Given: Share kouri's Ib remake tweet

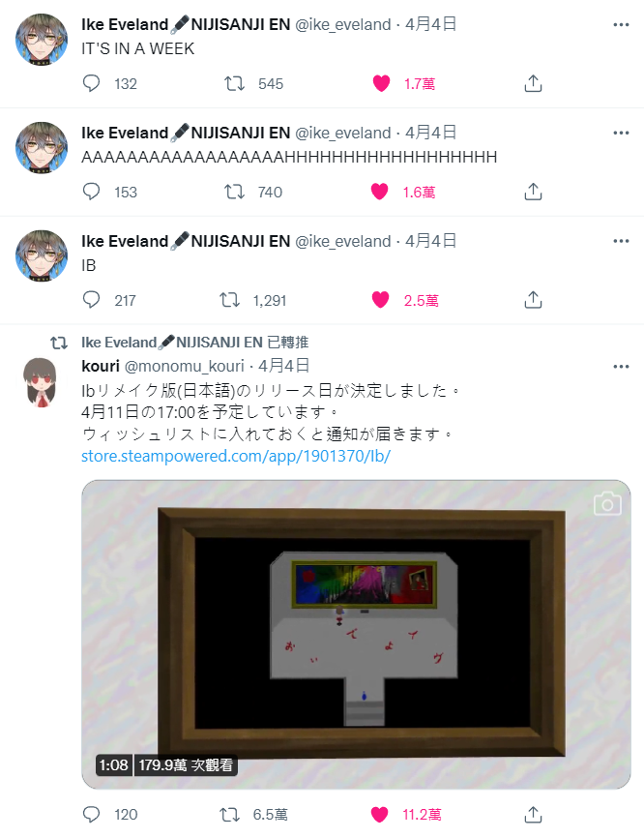Looking at the screenshot, I should (x=533, y=815).
